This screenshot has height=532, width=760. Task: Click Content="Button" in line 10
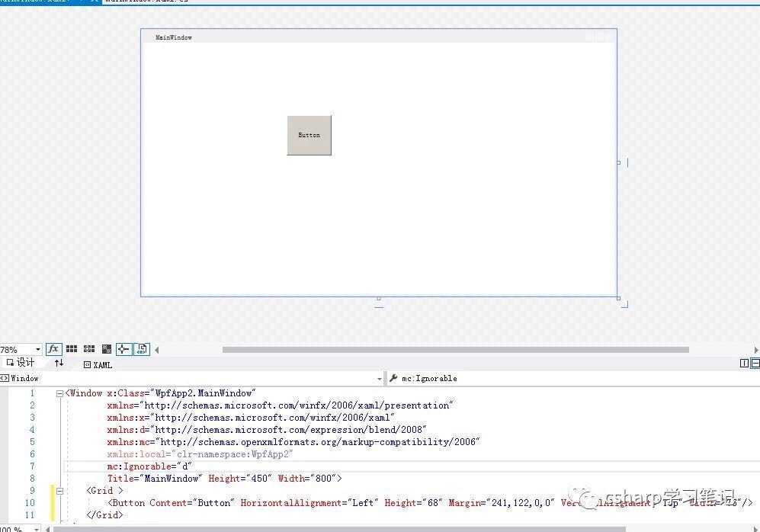click(192, 502)
